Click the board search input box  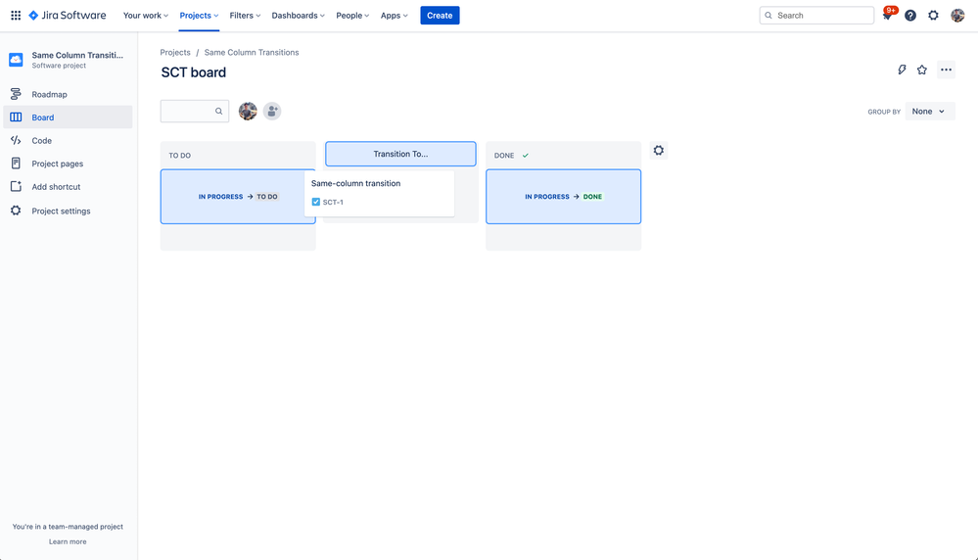coord(195,111)
